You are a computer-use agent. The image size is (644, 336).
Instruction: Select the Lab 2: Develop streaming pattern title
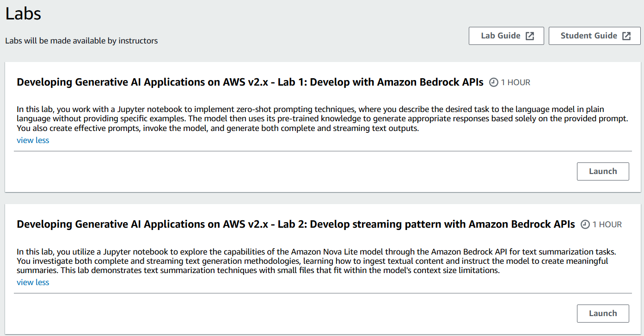click(x=296, y=224)
